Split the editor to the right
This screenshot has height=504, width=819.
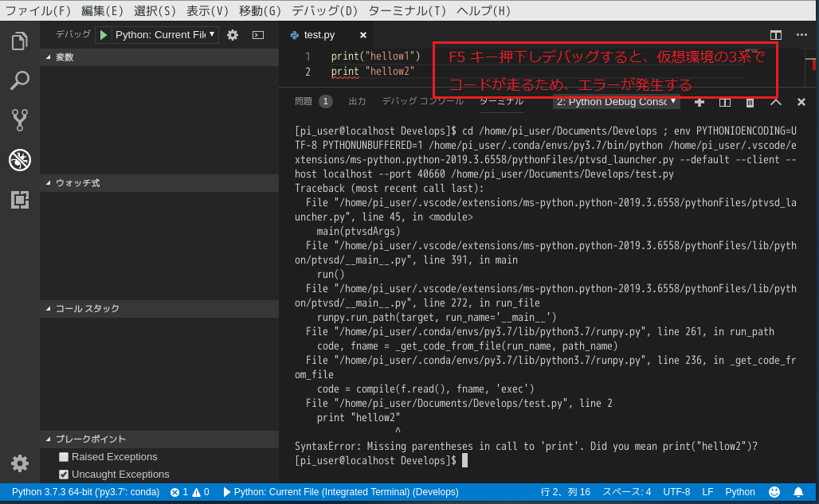tap(776, 35)
